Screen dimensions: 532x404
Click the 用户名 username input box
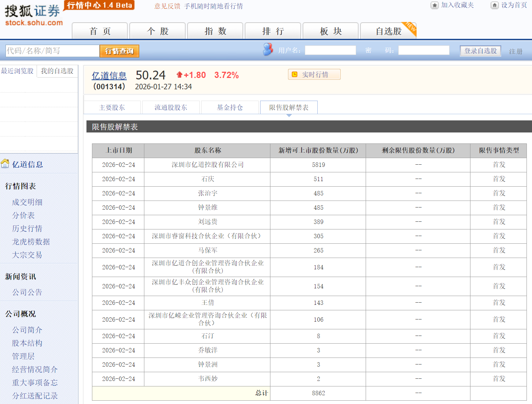(x=330, y=50)
